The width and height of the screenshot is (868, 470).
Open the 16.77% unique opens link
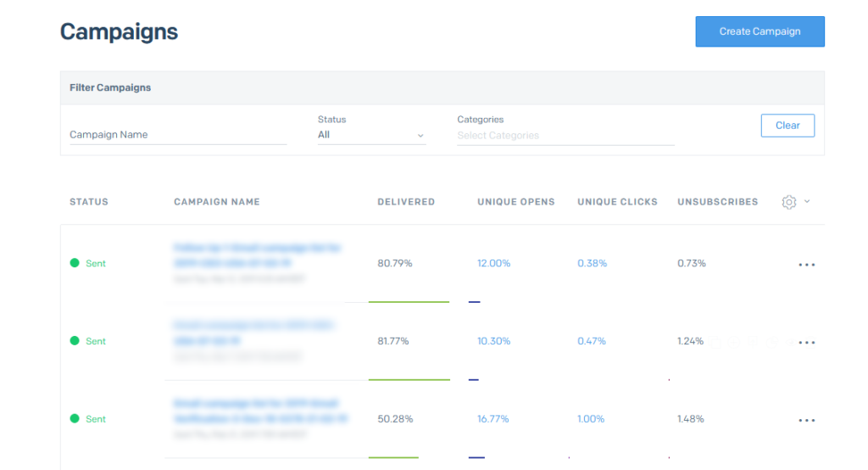pos(492,419)
